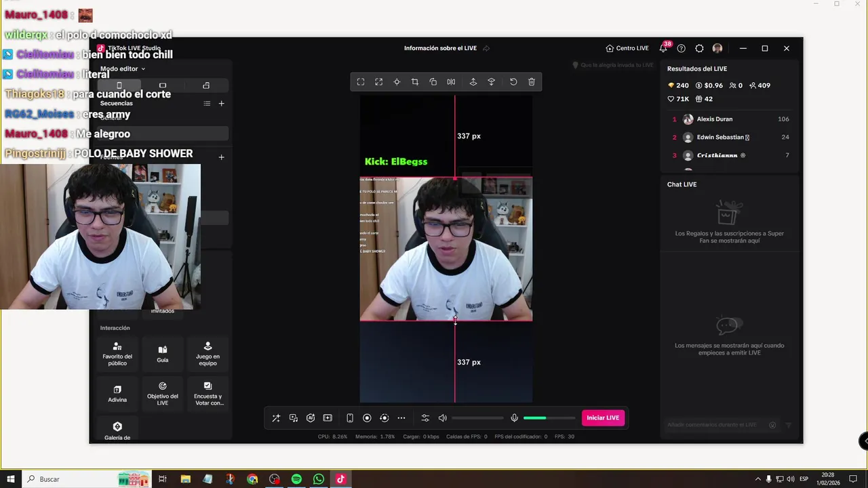Add a new source with plus icon

pos(221,157)
